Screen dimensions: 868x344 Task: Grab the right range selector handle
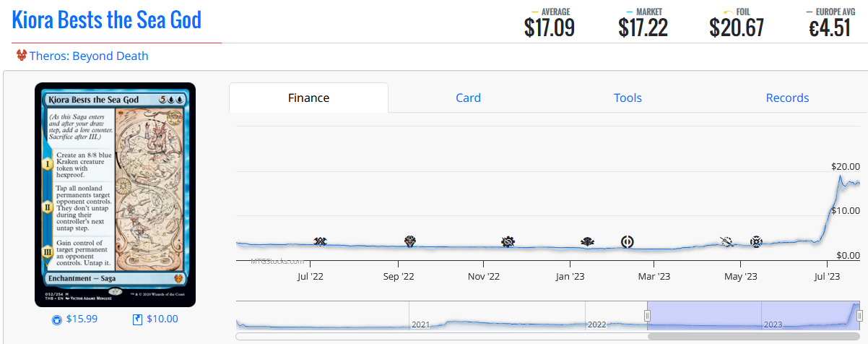coord(859,315)
